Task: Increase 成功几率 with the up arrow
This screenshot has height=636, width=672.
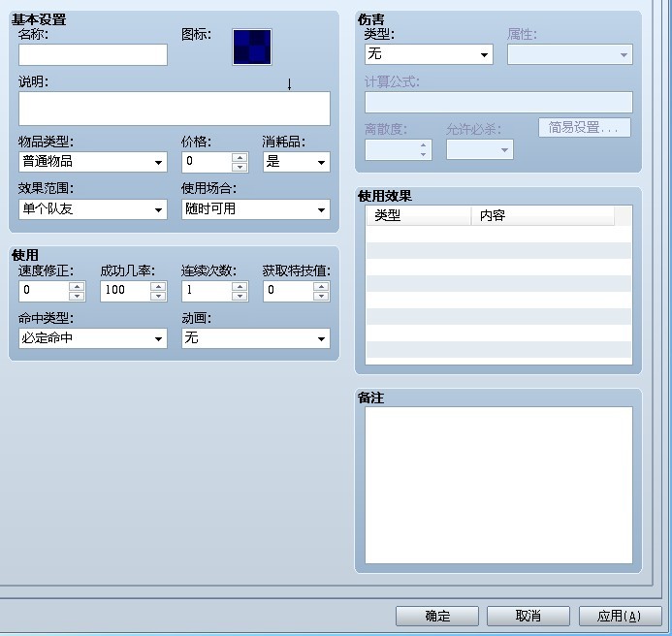Action: point(158,286)
